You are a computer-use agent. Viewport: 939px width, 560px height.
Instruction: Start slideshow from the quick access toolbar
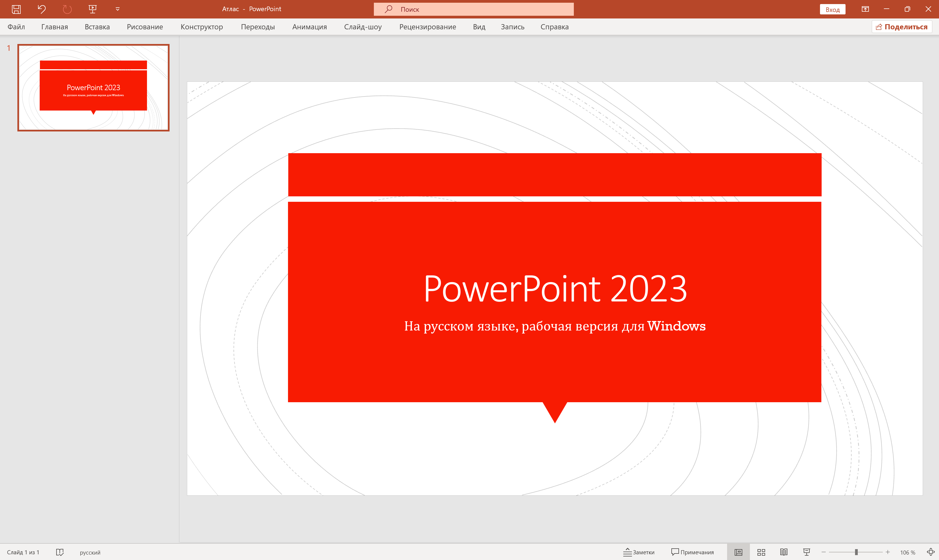[92, 9]
